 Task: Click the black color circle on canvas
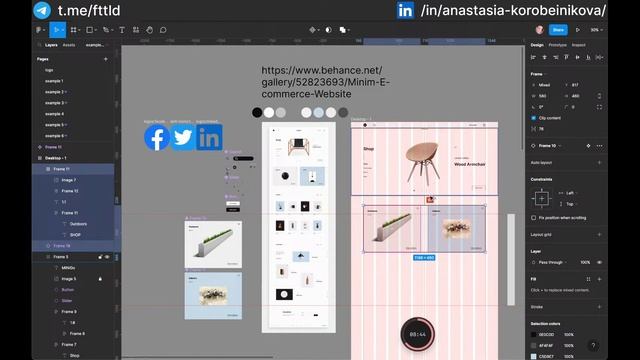[257, 112]
